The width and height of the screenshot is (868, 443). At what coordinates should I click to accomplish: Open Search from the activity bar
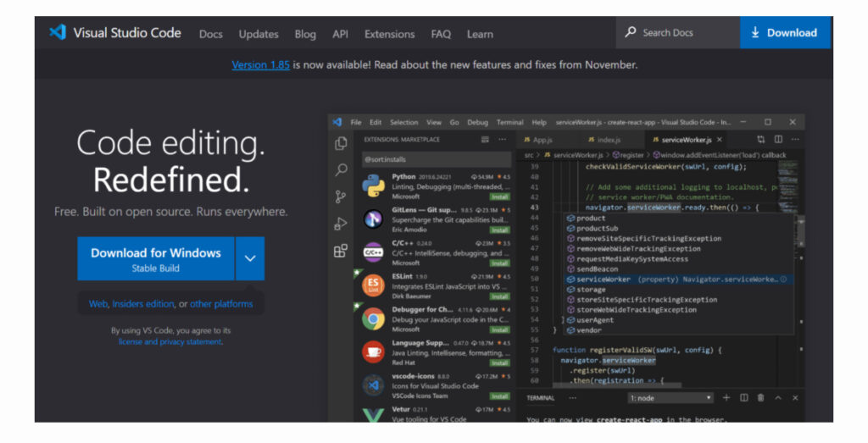341,170
